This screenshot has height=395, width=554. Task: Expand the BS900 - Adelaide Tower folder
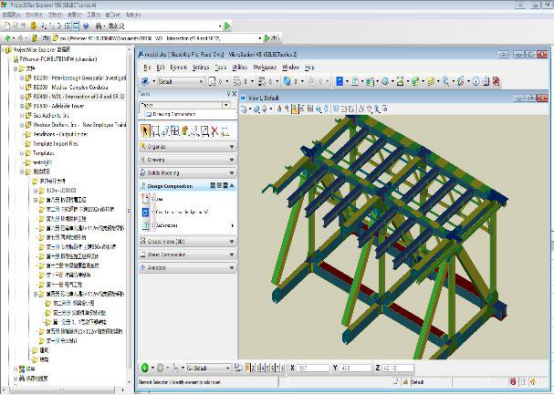pos(22,106)
